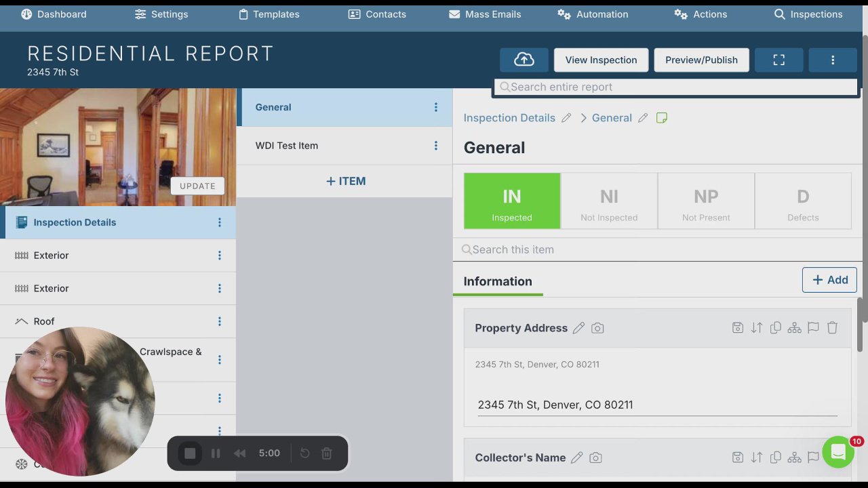Viewport: 868px width, 488px height.
Task: Add photo to Property Address camera icon
Action: (597, 328)
